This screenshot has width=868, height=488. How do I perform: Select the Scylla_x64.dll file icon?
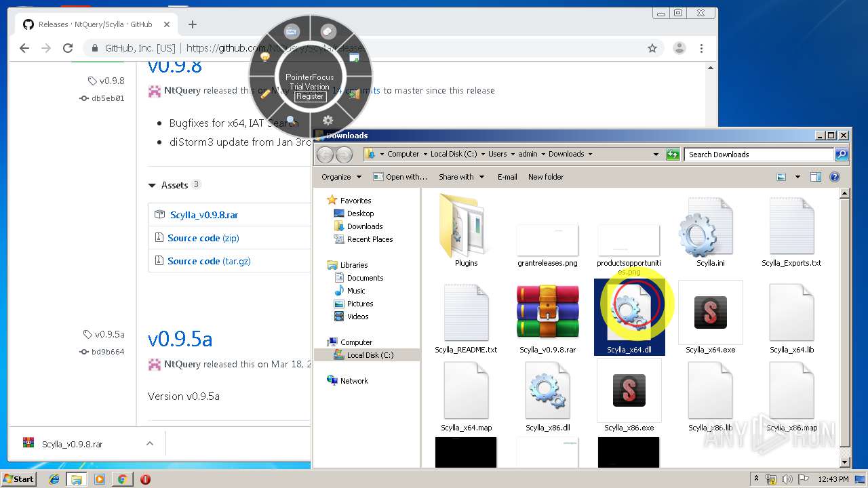[x=629, y=312]
